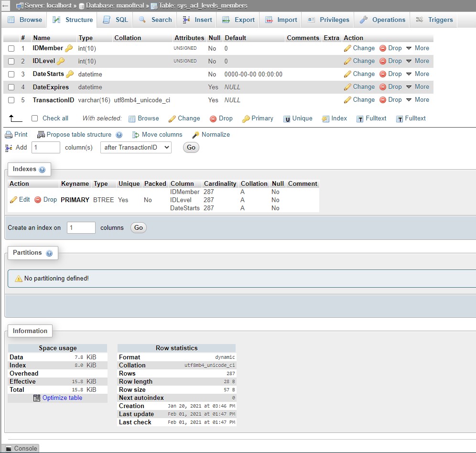Image resolution: width=476 pixels, height=453 pixels.
Task: Click the Propose table structure help icon
Action: (119, 135)
